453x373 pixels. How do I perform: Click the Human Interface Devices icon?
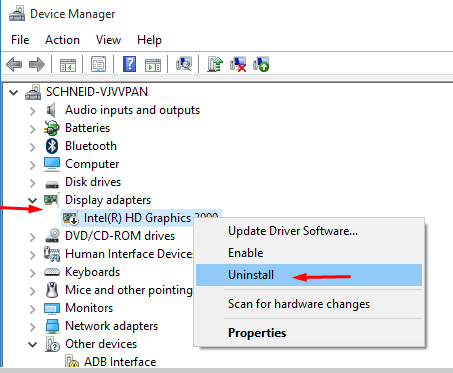point(52,254)
